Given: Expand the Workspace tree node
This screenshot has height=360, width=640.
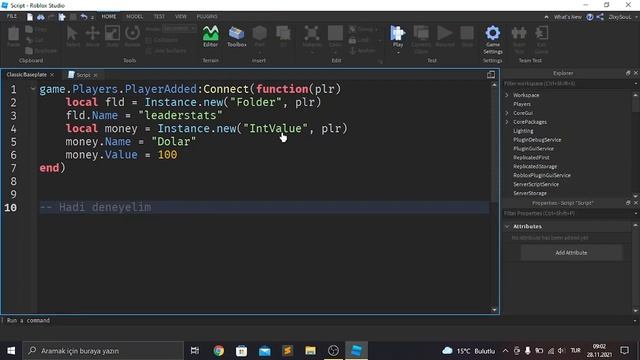Looking at the screenshot, I should tap(507, 95).
